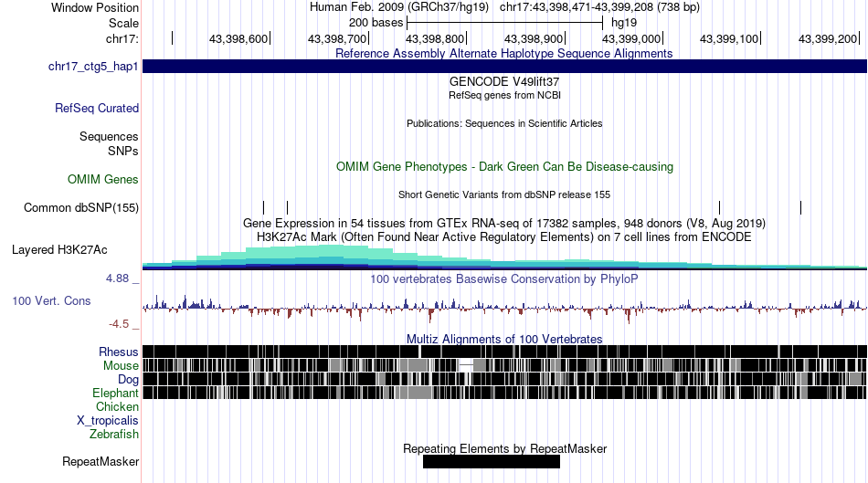868x483 pixels.
Task: Click the Short Genetic Variants dbSNP title
Action: pos(504,194)
